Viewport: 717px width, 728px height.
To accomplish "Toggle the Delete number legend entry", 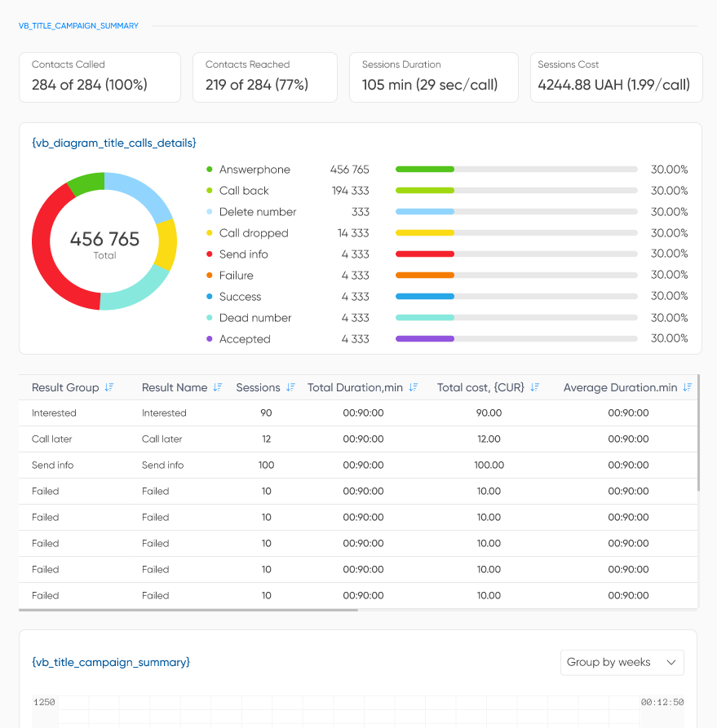I will tap(258, 211).
